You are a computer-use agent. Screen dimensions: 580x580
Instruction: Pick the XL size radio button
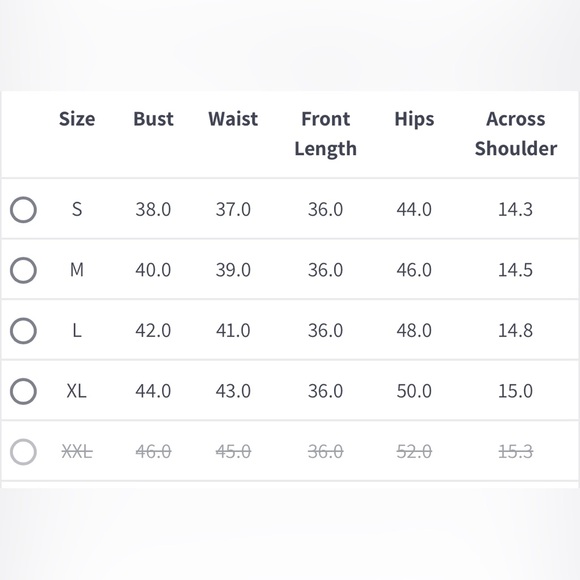point(23,391)
